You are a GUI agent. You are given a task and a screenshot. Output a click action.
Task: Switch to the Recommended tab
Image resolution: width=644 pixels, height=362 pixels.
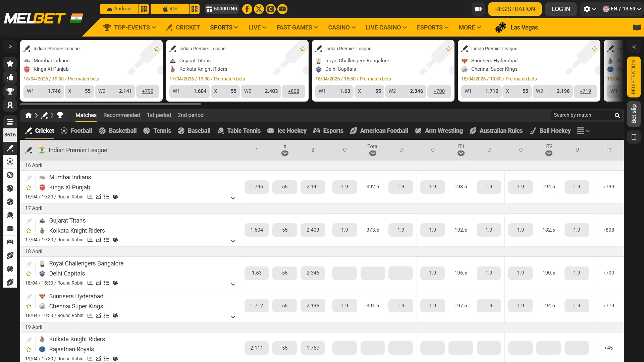[x=121, y=115]
